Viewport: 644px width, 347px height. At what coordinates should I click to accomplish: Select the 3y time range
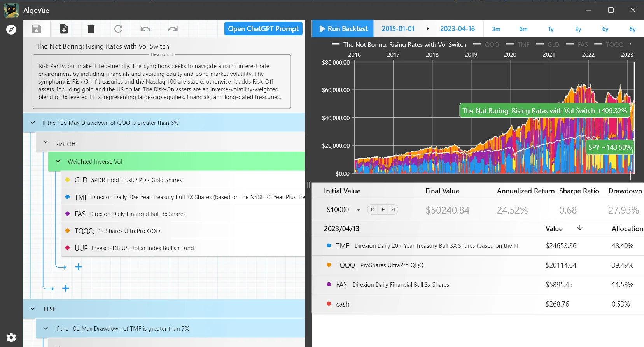[x=578, y=29]
